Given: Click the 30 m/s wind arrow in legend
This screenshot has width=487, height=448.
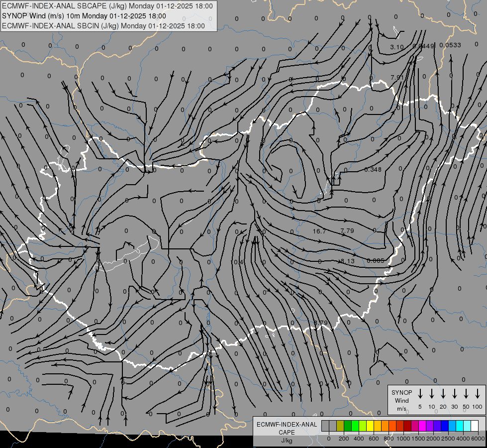Looking at the screenshot, I should point(454,394).
